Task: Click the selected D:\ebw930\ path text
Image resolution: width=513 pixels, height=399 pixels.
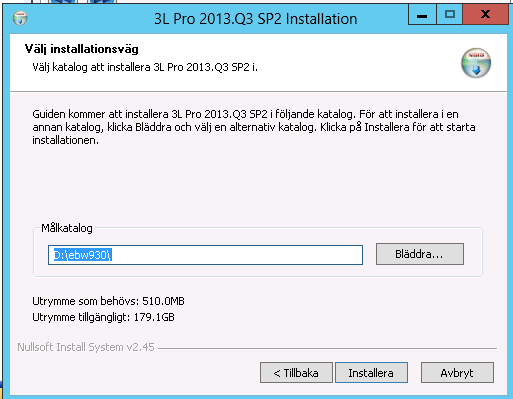Action: click(82, 255)
